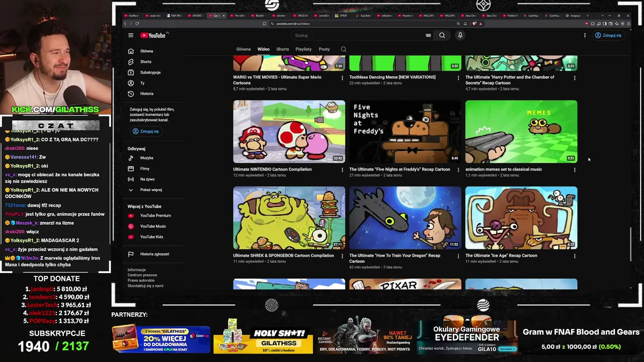
Task: Switch to the Shorts channel tab
Action: pos(283,49)
